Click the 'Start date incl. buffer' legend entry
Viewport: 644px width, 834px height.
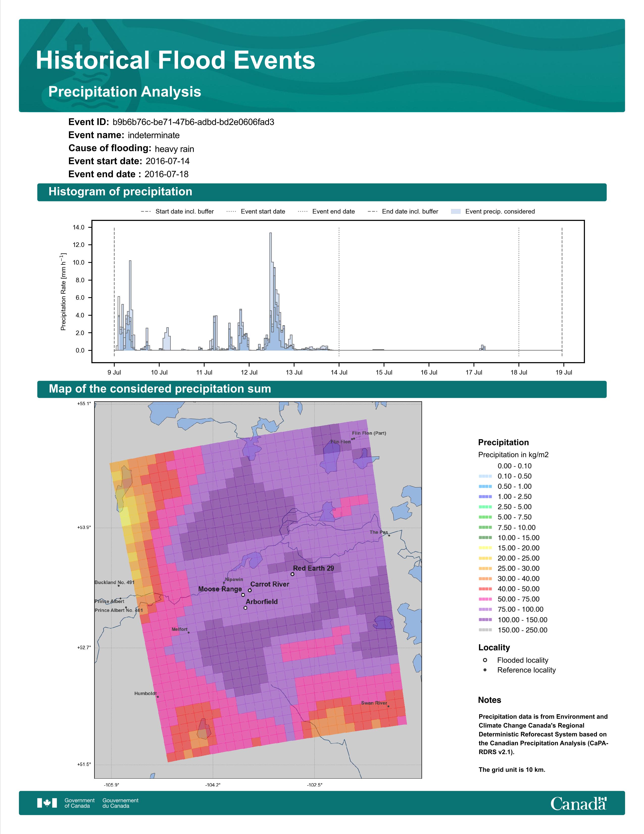click(177, 212)
